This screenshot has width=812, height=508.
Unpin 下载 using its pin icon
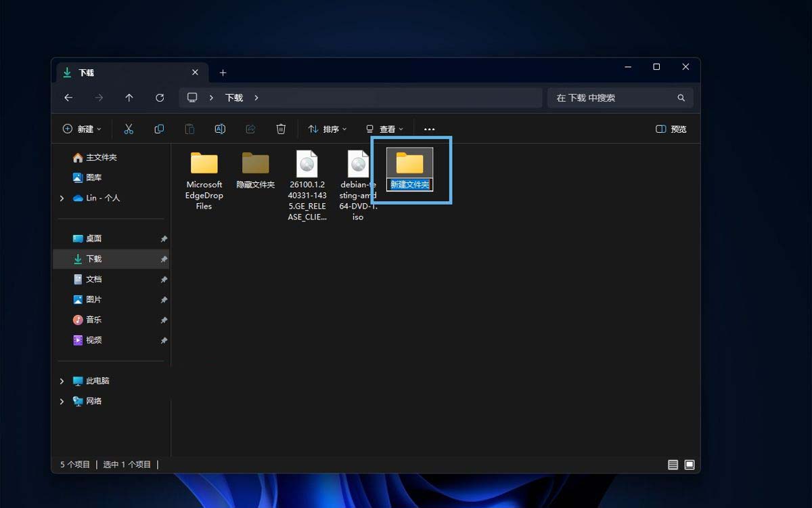pos(164,259)
